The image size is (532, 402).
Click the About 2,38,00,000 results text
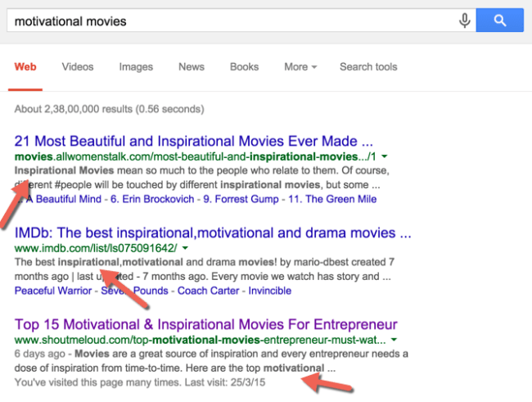(109, 109)
